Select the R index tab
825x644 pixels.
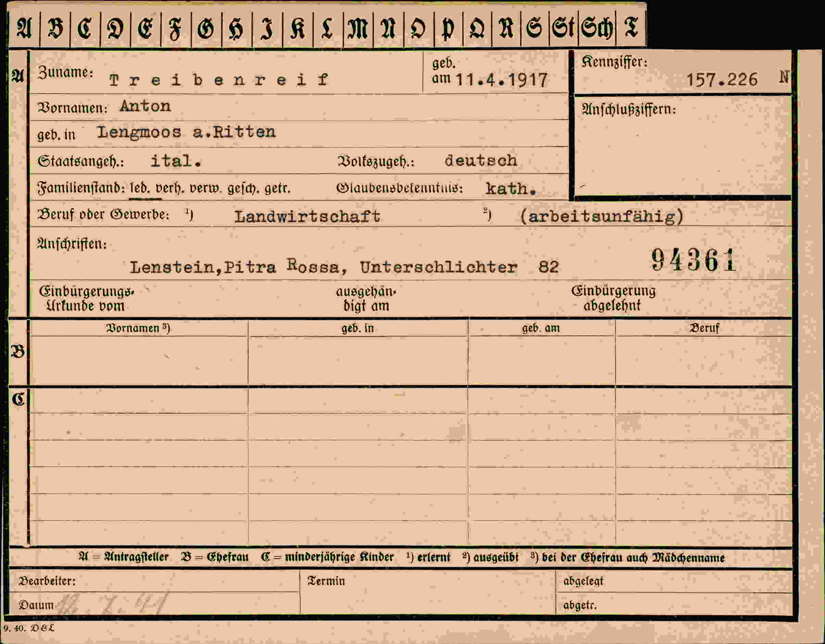tap(506, 29)
